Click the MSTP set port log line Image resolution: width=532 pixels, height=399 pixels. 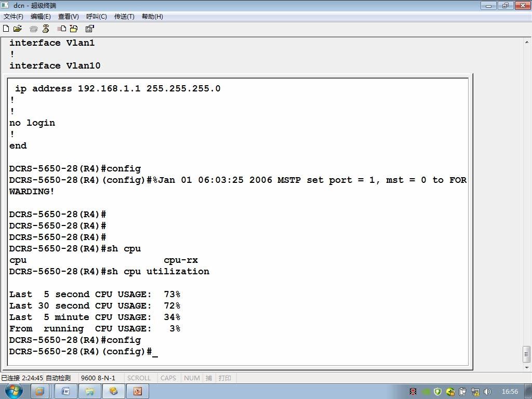click(x=238, y=180)
